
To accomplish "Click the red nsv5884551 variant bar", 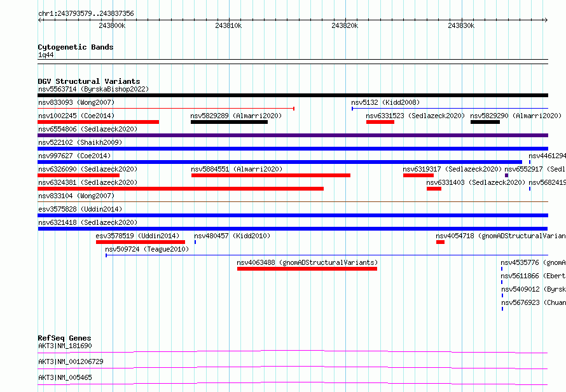I will (271, 175).
